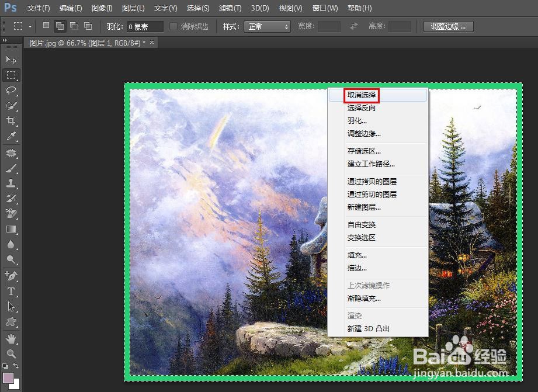Select the Eyedropper tool
This screenshot has width=538, height=392.
pyautogui.click(x=11, y=136)
